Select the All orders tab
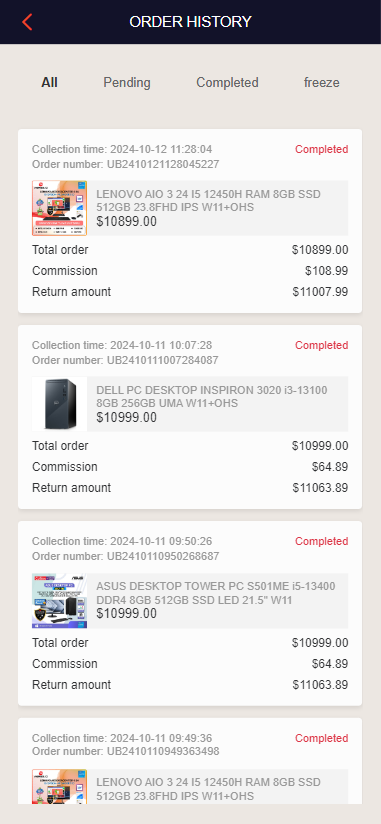The width and height of the screenshot is (381, 824). click(49, 83)
